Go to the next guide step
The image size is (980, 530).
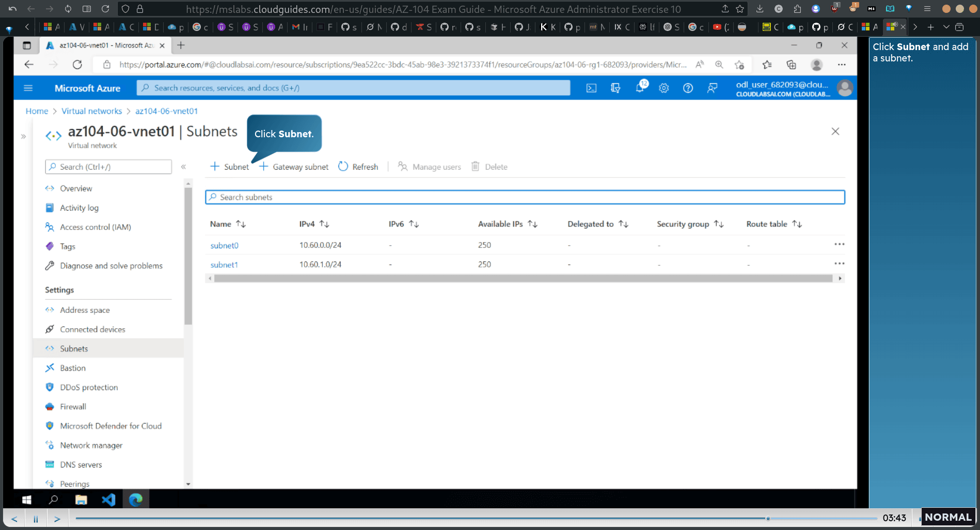[x=57, y=519]
